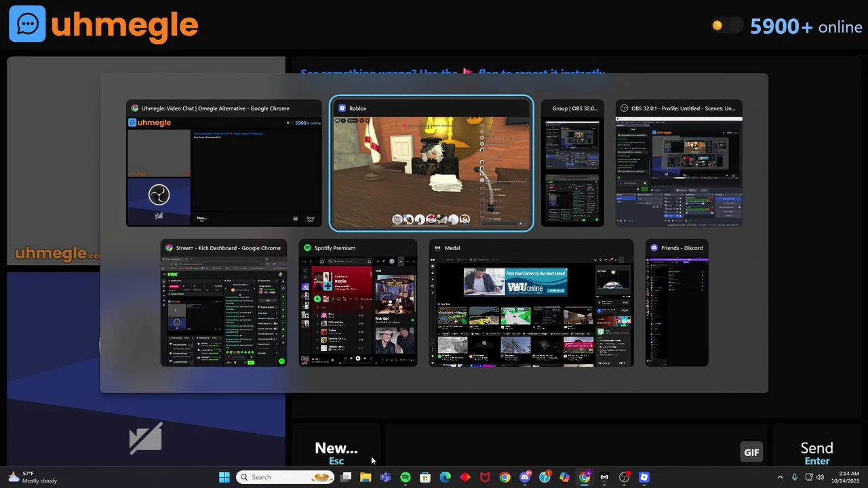Open Microsoft Teams from the taskbar
868x488 pixels.
[x=385, y=477]
